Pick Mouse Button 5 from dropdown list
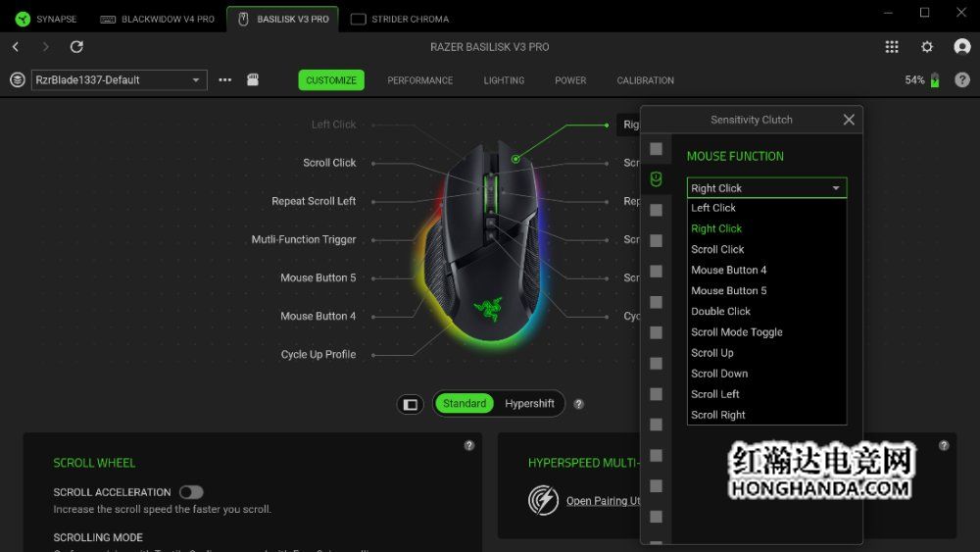 click(767, 290)
